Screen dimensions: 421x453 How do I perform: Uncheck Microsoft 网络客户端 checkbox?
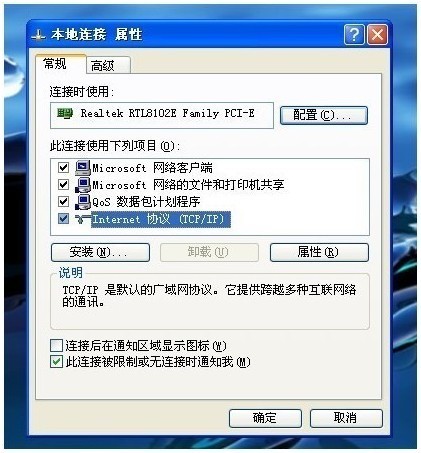63,167
